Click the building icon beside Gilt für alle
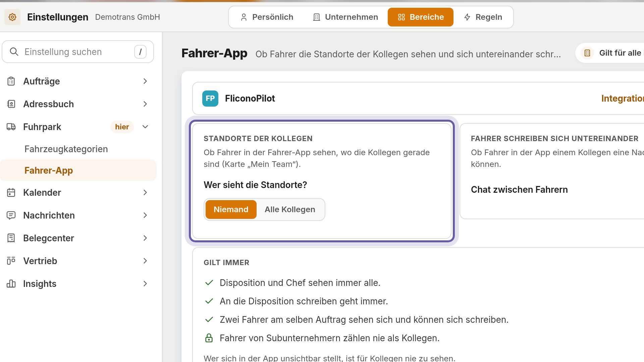644x362 pixels. pyautogui.click(x=587, y=53)
